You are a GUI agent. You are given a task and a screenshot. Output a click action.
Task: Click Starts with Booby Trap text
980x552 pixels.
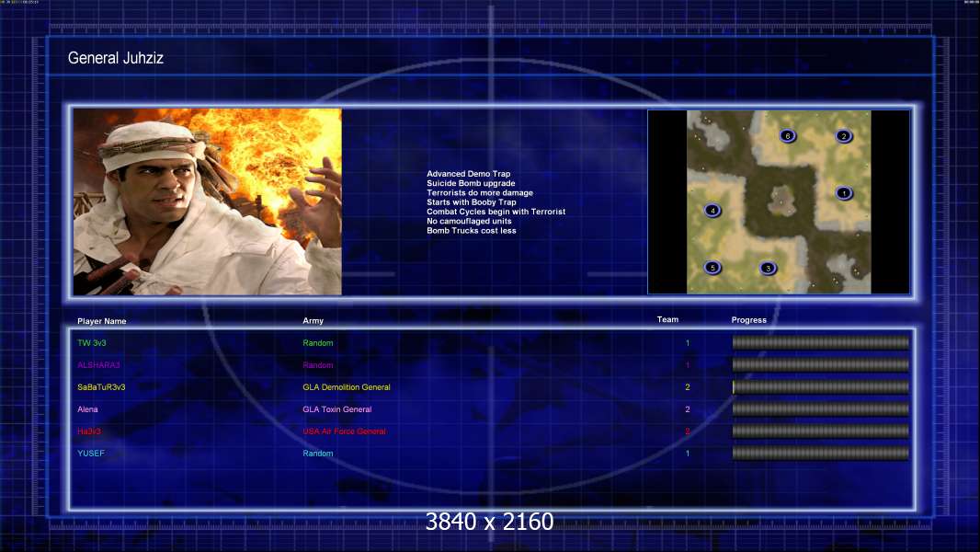(x=472, y=201)
